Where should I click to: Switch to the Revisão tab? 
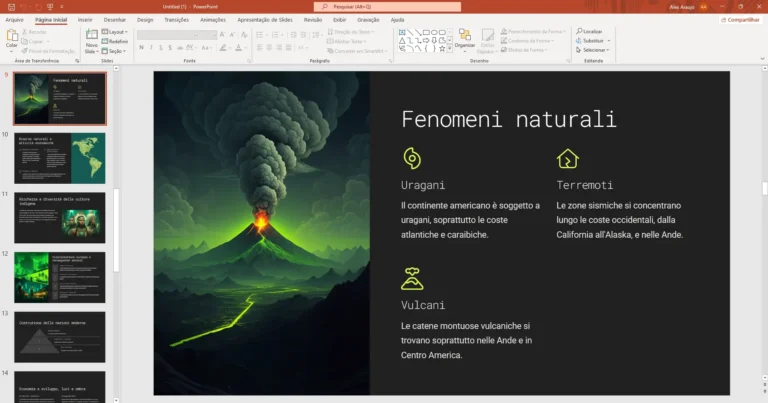coord(312,20)
